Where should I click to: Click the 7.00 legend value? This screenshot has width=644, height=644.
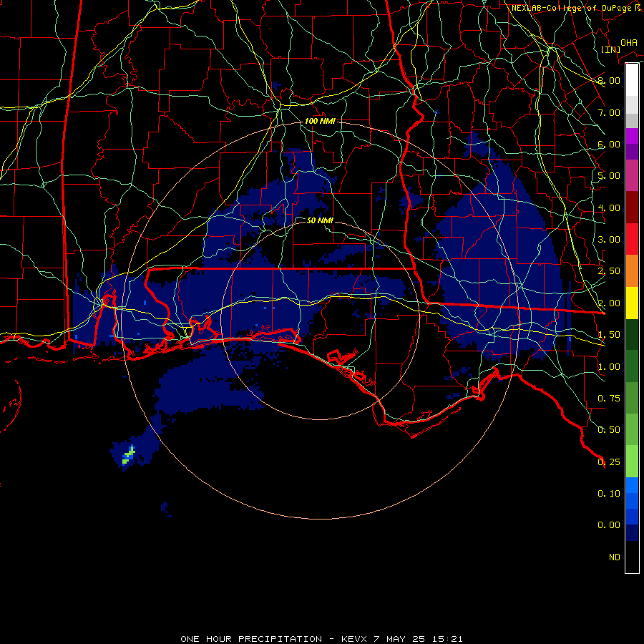click(x=609, y=112)
